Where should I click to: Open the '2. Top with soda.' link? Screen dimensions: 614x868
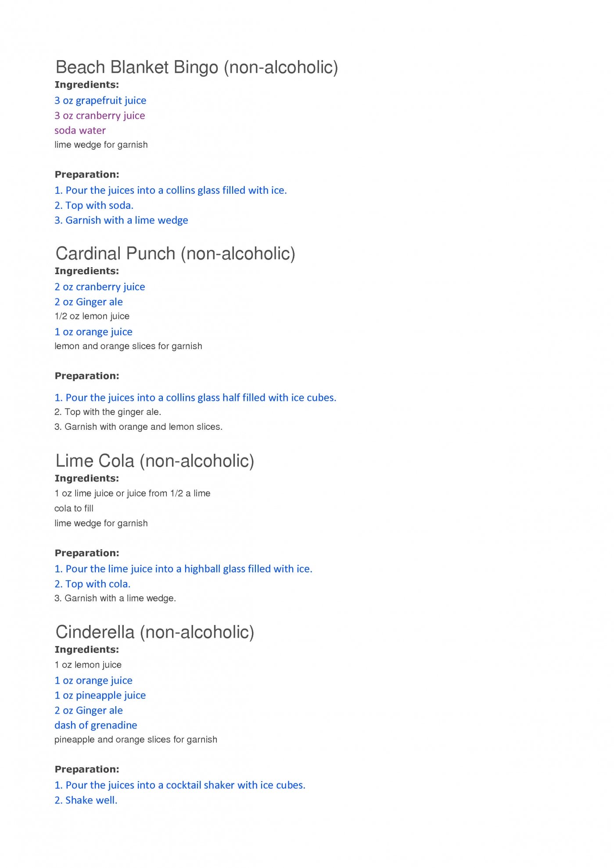[x=94, y=205]
